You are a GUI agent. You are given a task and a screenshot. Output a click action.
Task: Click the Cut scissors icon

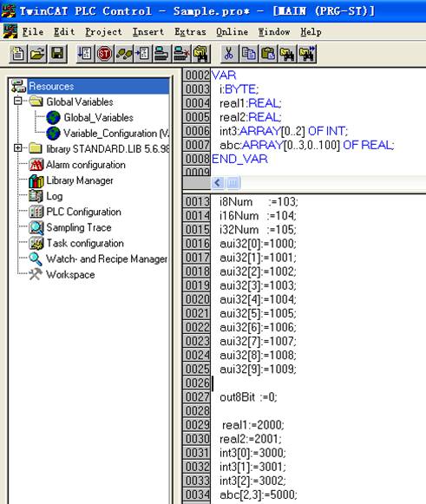click(x=229, y=54)
